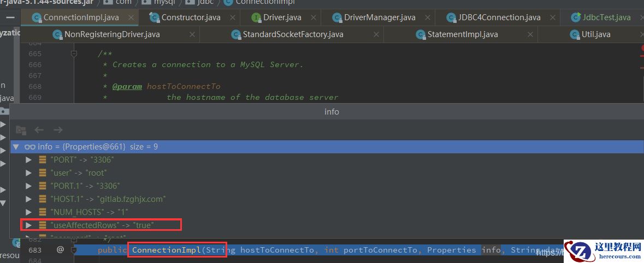Click the "Creates a connection to a MySQL Server" comment
Viewport: 644px width, 263px height.
(x=208, y=64)
